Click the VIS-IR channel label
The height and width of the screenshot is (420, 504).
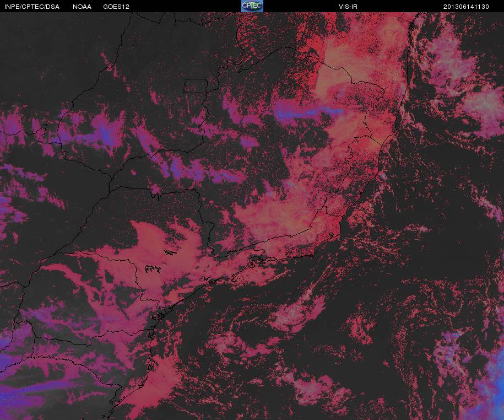pos(348,7)
